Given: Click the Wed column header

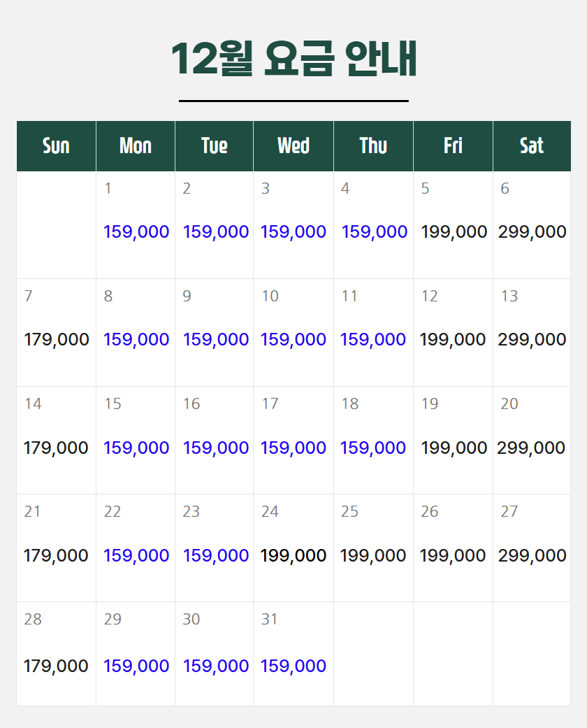Looking at the screenshot, I should tap(293, 145).
